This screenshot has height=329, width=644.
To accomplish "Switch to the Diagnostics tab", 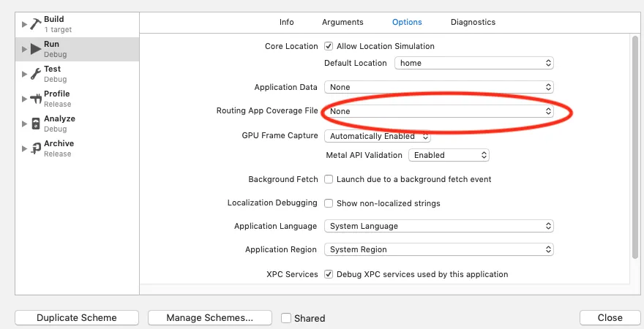I will (473, 23).
